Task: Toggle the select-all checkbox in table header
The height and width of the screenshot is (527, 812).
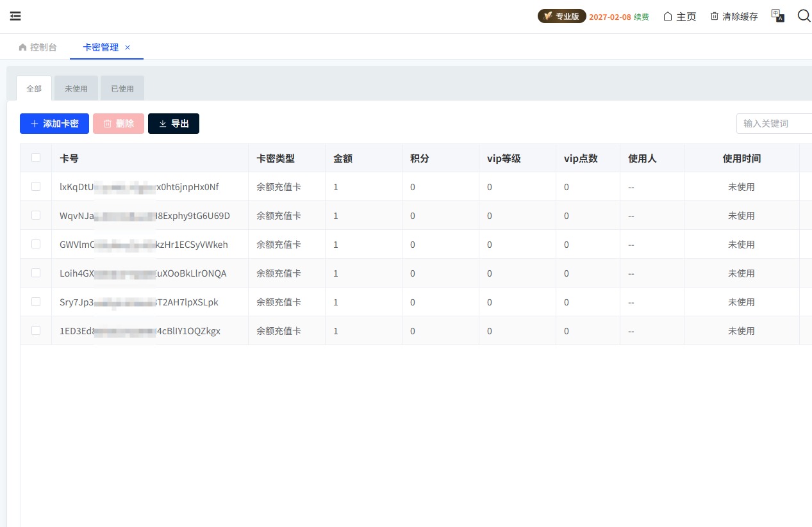Action: tap(36, 158)
